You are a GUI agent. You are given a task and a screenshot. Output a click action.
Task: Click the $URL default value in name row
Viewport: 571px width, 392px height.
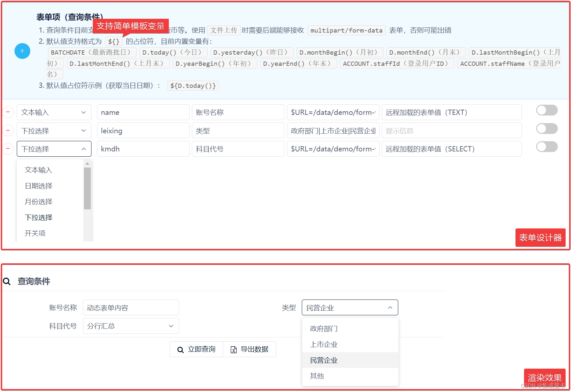click(333, 112)
